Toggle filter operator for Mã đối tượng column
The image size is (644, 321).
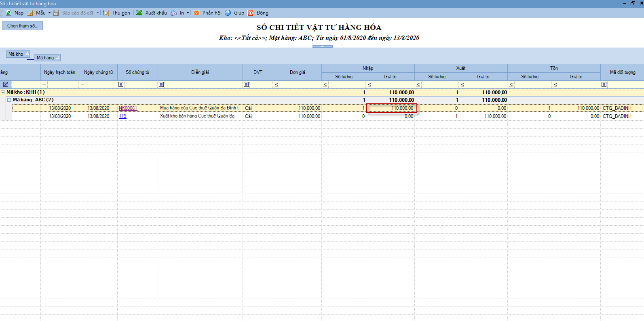tap(604, 84)
